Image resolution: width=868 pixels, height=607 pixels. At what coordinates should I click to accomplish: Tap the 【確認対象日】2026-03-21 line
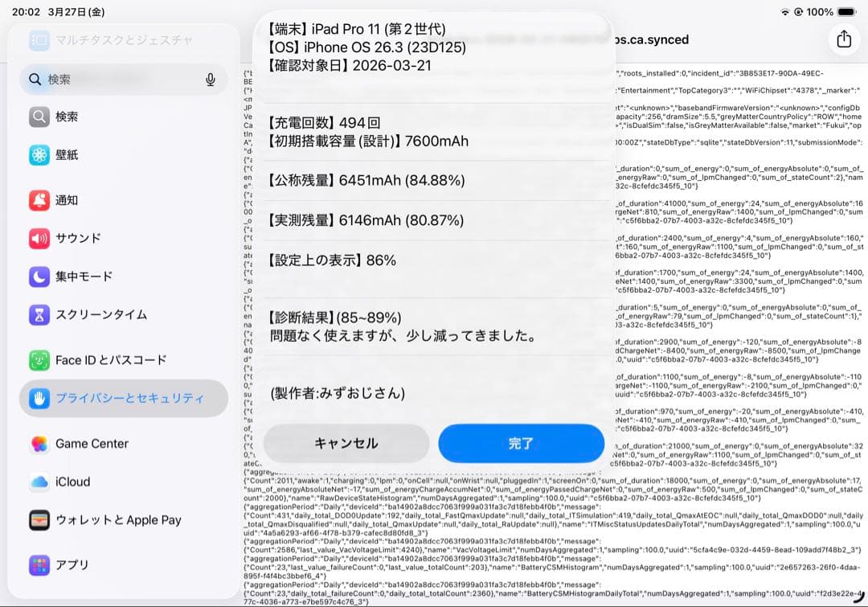[x=350, y=65]
